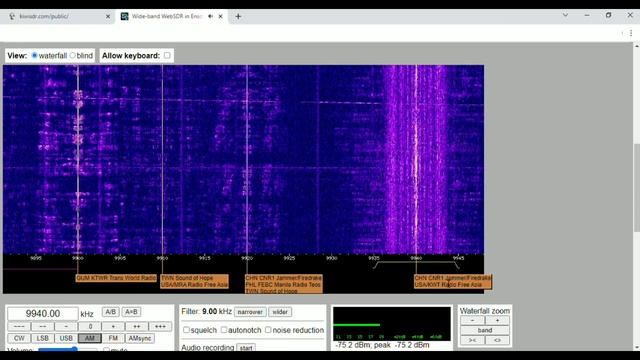Viewport: 640px width, 360px height.
Task: Open the browser three-dot menu
Action: click(631, 33)
